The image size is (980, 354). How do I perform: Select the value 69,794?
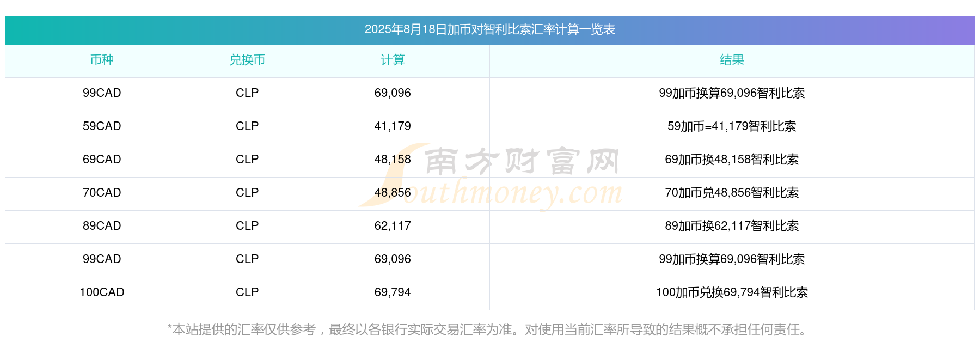[393, 292]
